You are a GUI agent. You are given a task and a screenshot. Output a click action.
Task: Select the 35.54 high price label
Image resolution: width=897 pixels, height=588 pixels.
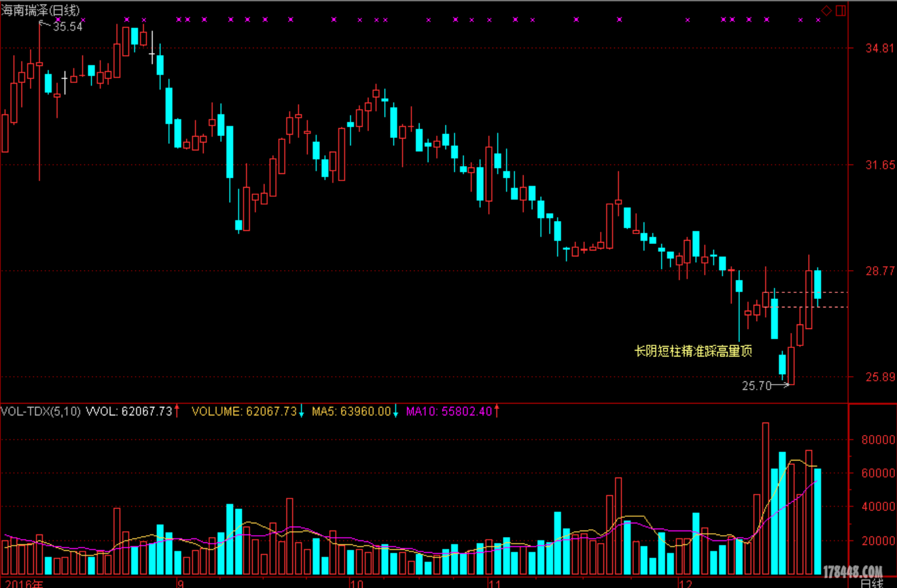tap(68, 27)
